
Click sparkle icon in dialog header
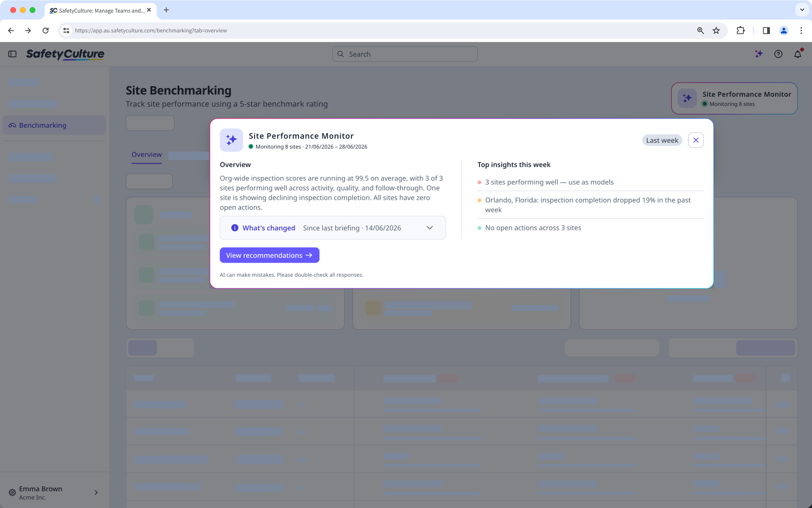(232, 140)
